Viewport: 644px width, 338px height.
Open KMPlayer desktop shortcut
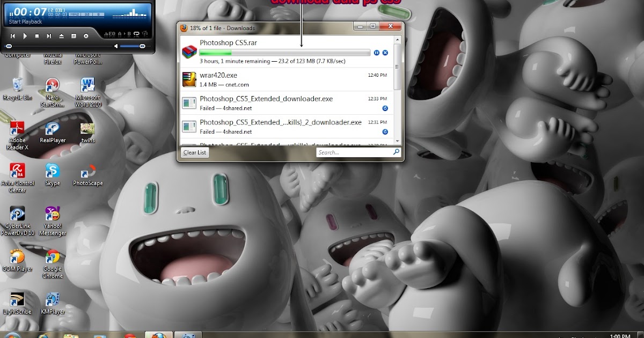[x=53, y=303]
